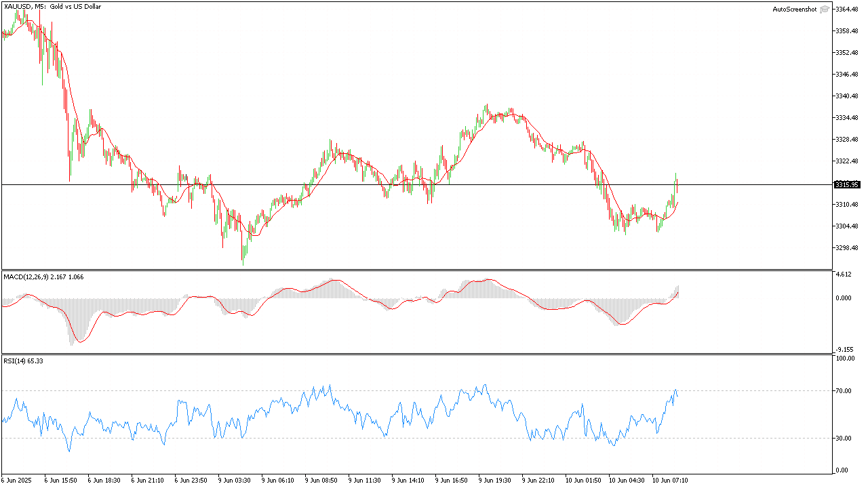The height and width of the screenshot is (488, 868).
Task: Click the 10 Jun 07:10 time label
Action: (x=669, y=480)
